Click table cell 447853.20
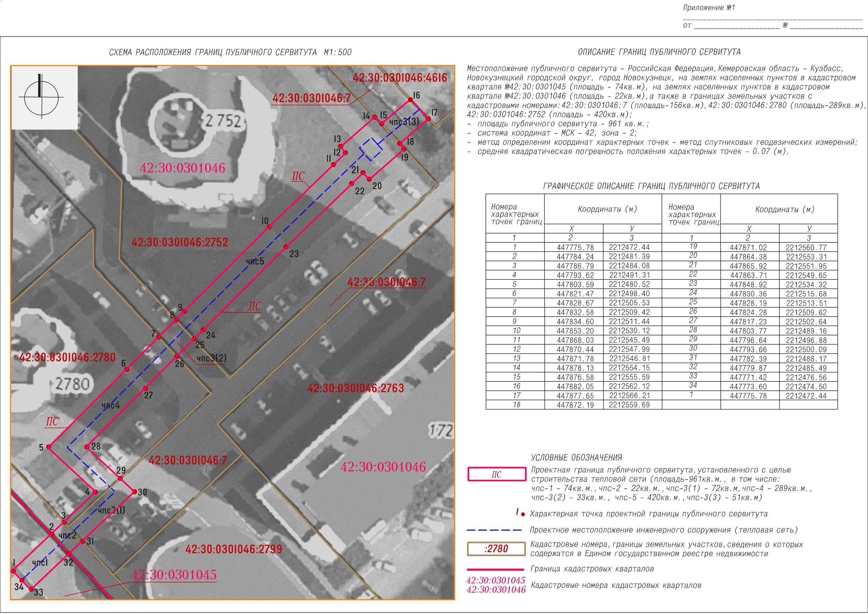 [575, 331]
